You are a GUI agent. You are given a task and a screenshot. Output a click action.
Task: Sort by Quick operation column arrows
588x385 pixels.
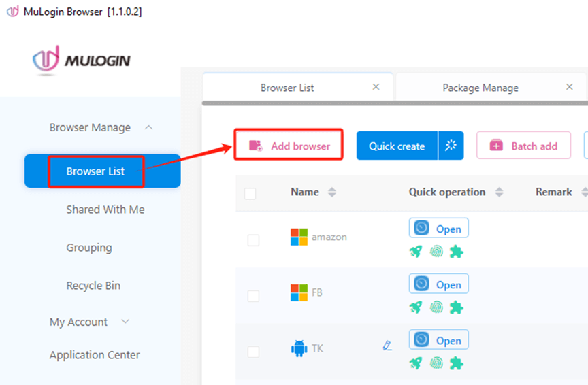click(x=499, y=192)
